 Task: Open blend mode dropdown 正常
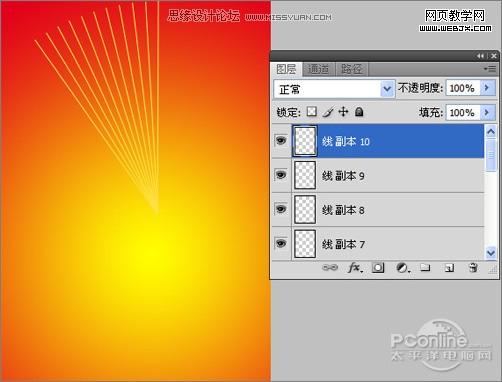tap(334, 89)
